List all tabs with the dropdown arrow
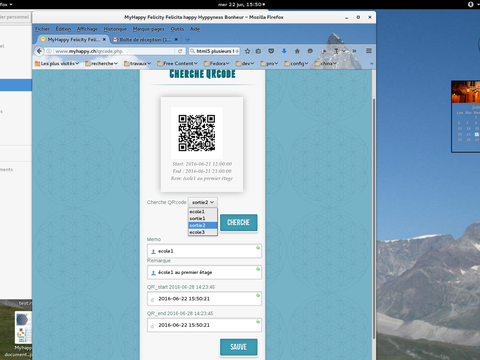The image size is (480, 360). pyautogui.click(x=188, y=40)
